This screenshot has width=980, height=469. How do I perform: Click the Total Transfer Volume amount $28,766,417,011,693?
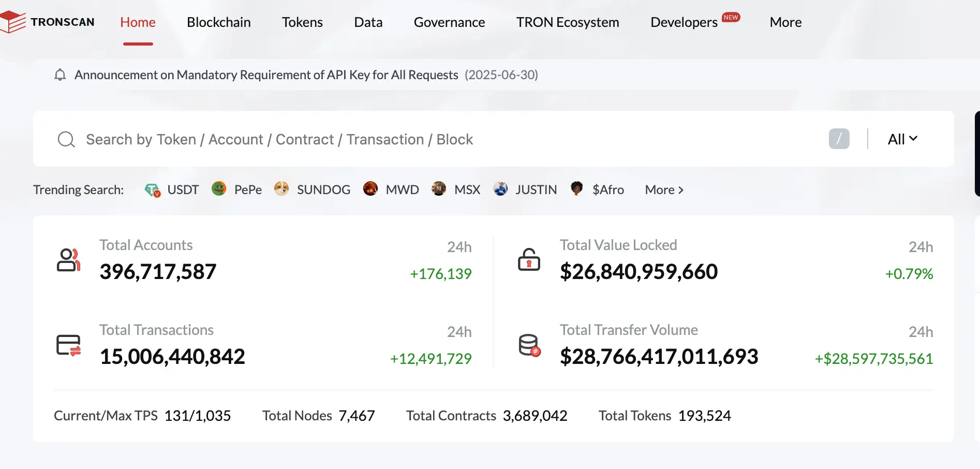pos(659,357)
